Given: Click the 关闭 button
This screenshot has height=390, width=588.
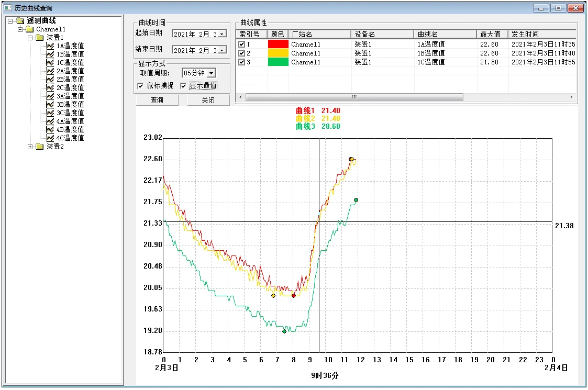Looking at the screenshot, I should tap(208, 101).
